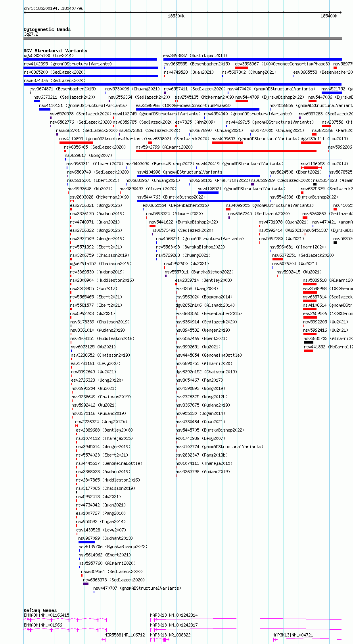Click the esv3598966 (1000GenomesConsortiumPhase3) blue bar
The width and height of the screenshot is (353, 644).
198,109
